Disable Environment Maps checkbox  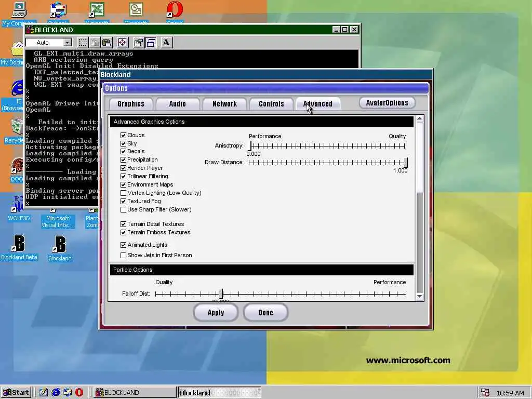pyautogui.click(x=124, y=184)
